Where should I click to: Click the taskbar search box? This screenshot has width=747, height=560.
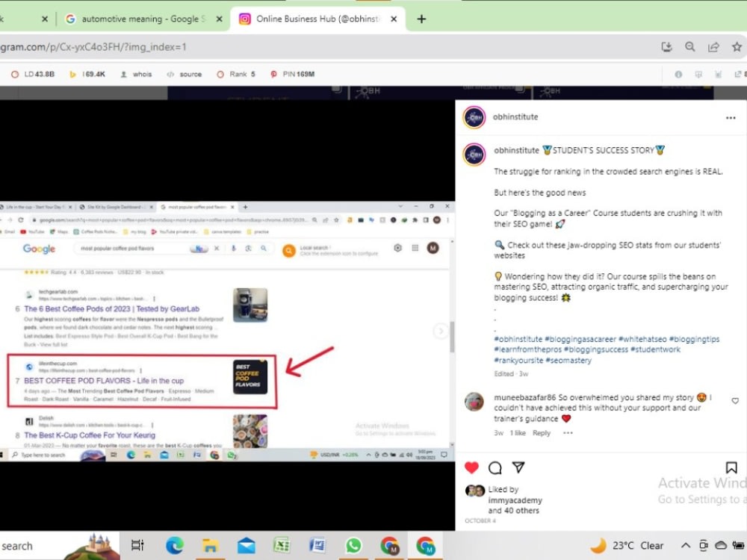coord(60,546)
